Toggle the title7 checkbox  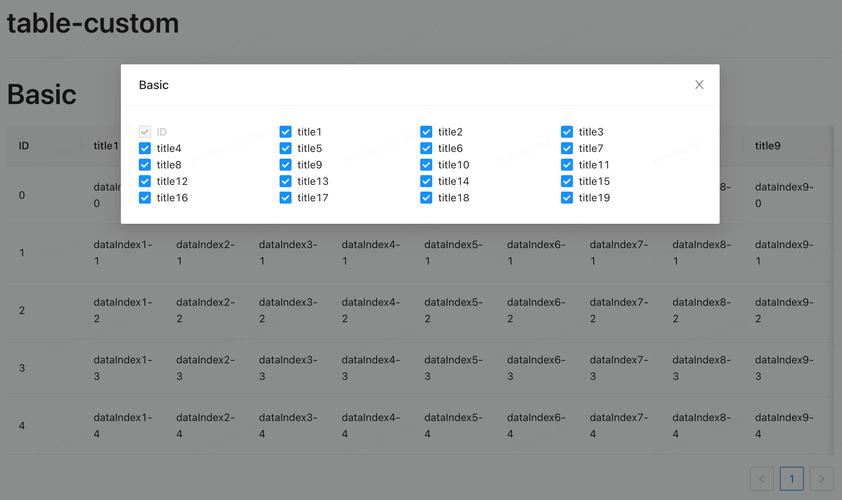(567, 148)
